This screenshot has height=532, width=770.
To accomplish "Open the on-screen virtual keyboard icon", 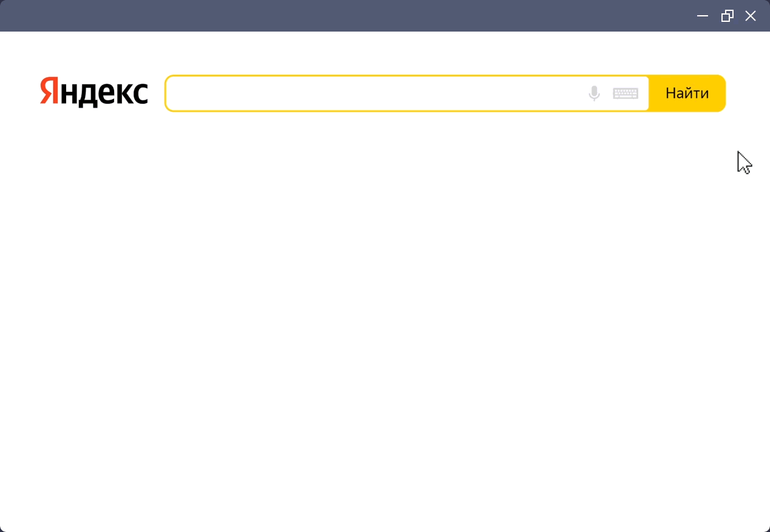I will coord(625,94).
